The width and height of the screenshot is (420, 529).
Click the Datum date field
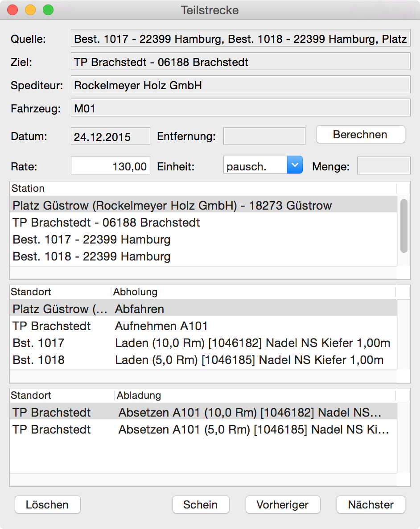(111, 136)
